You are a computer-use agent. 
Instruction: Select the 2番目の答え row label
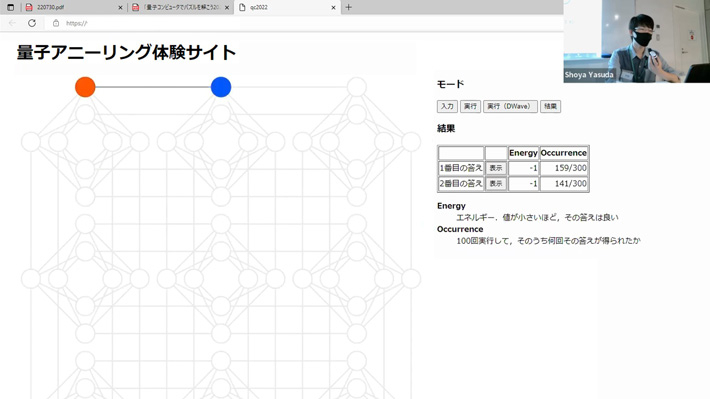[461, 183]
